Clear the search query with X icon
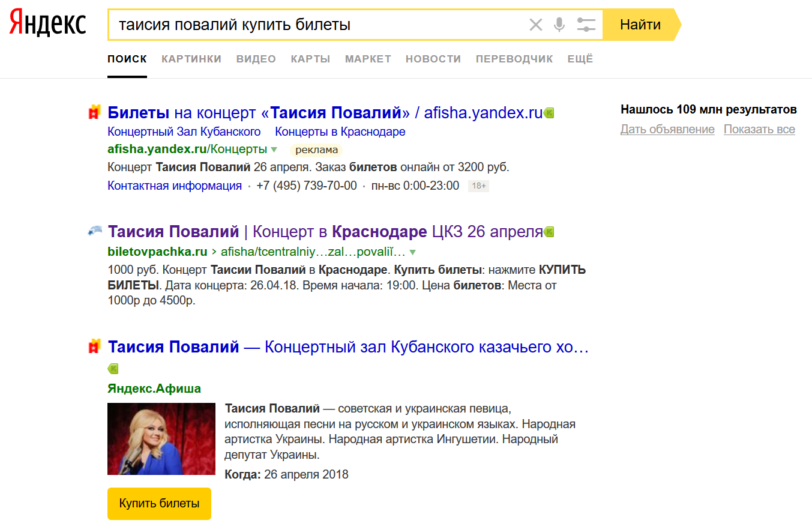Image resolution: width=812 pixels, height=532 pixels. tap(535, 25)
